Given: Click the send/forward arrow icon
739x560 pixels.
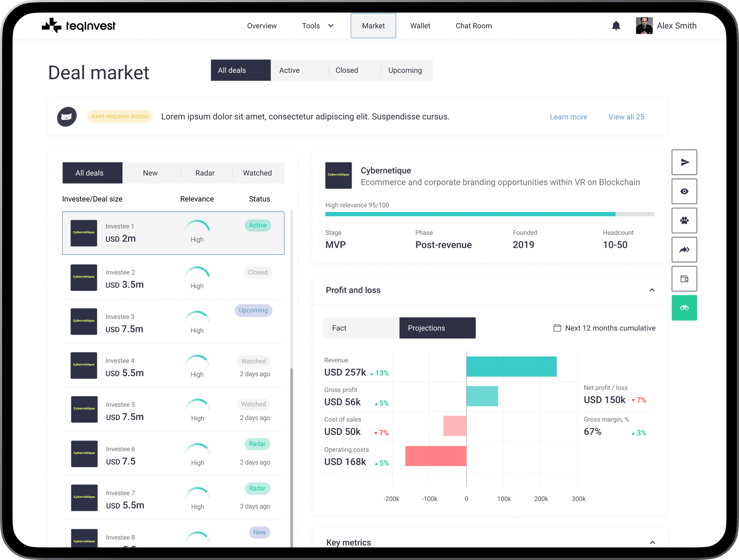Looking at the screenshot, I should 684,162.
